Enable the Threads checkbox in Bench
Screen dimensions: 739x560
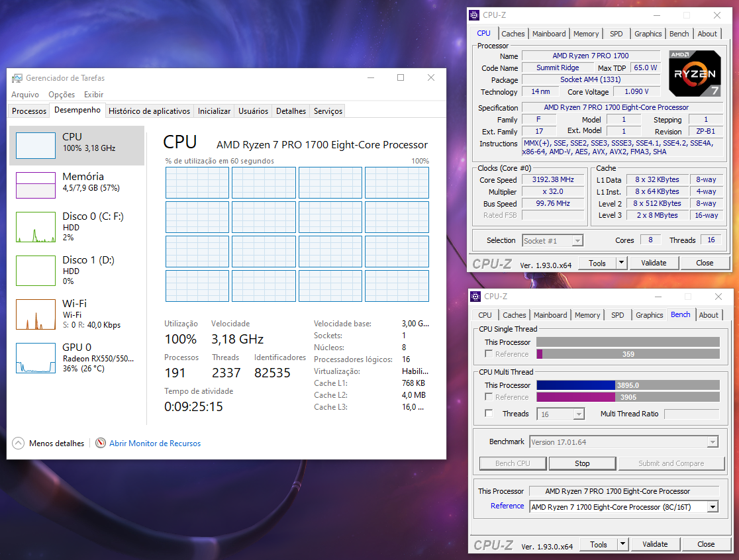click(489, 414)
